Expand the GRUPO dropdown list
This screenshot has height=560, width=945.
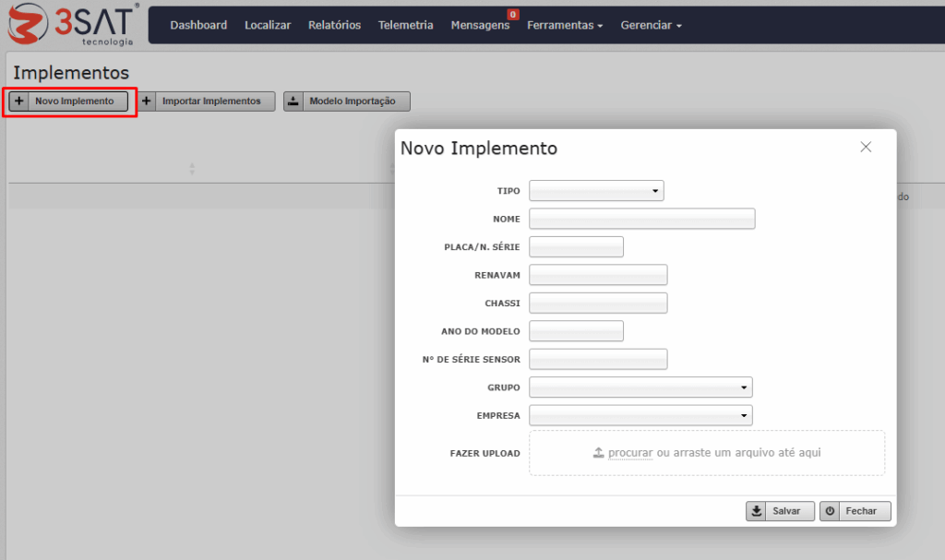point(640,387)
